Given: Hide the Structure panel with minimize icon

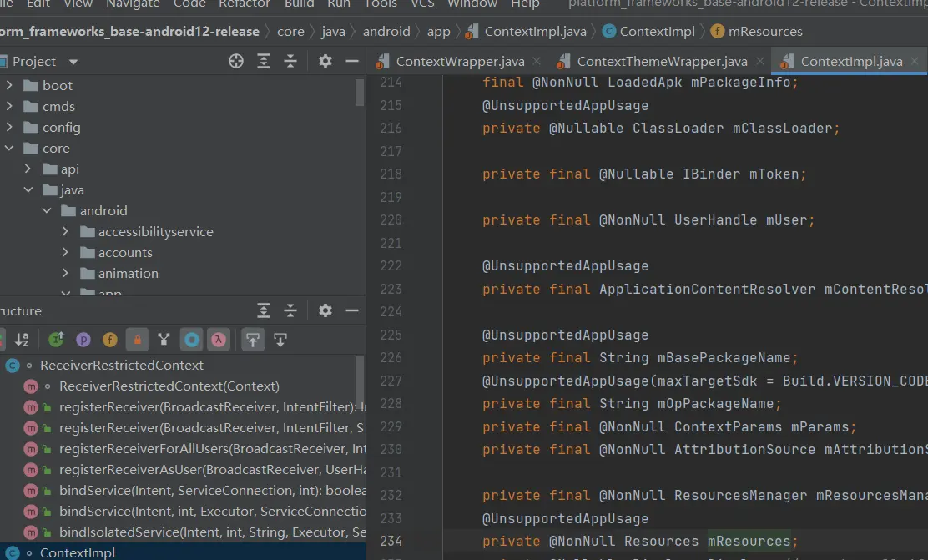Looking at the screenshot, I should coord(352,310).
